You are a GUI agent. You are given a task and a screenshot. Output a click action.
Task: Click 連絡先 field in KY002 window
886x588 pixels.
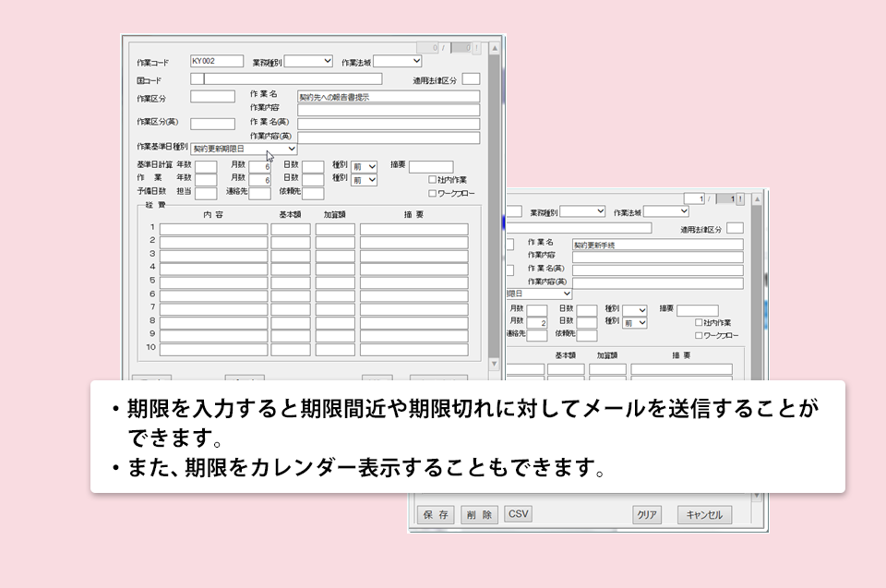(x=260, y=193)
